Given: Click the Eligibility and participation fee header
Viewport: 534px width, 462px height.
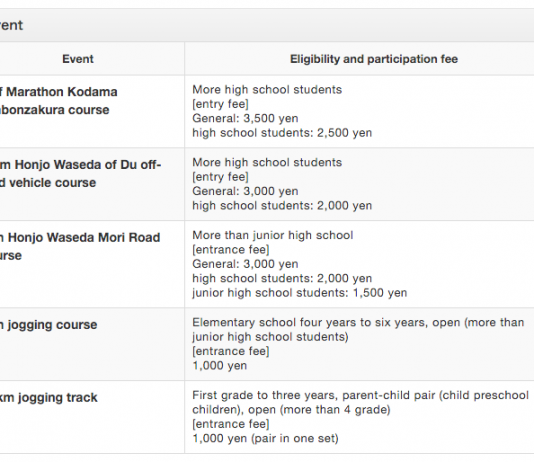Looking at the screenshot, I should 374,59.
